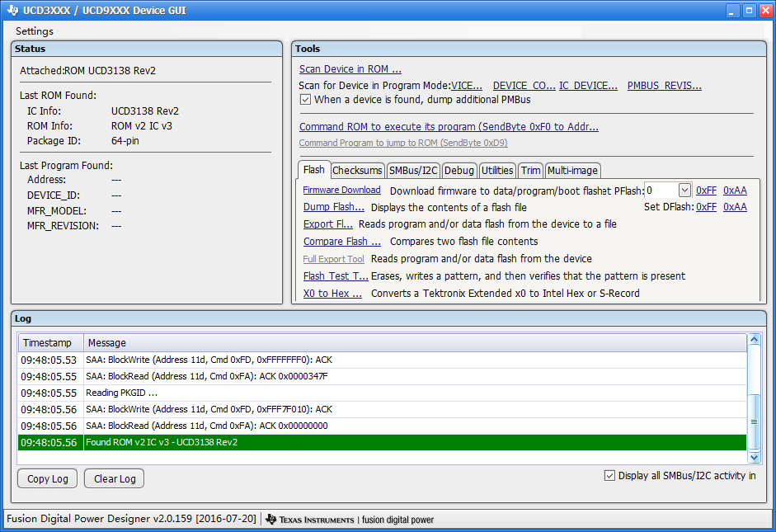The height and width of the screenshot is (532, 776).
Task: Open the Multi-image tab
Action: click(x=572, y=171)
